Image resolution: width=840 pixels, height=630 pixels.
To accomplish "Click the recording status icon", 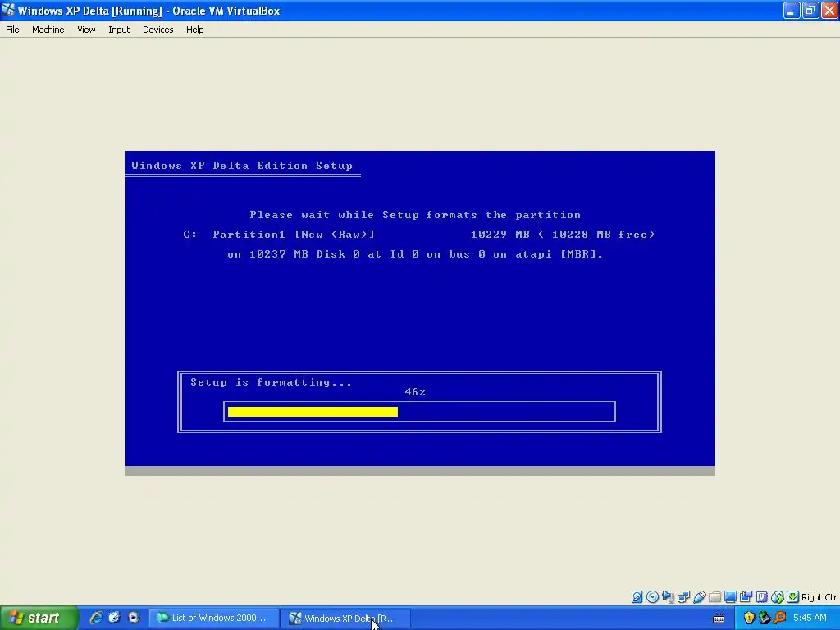I will 746,597.
